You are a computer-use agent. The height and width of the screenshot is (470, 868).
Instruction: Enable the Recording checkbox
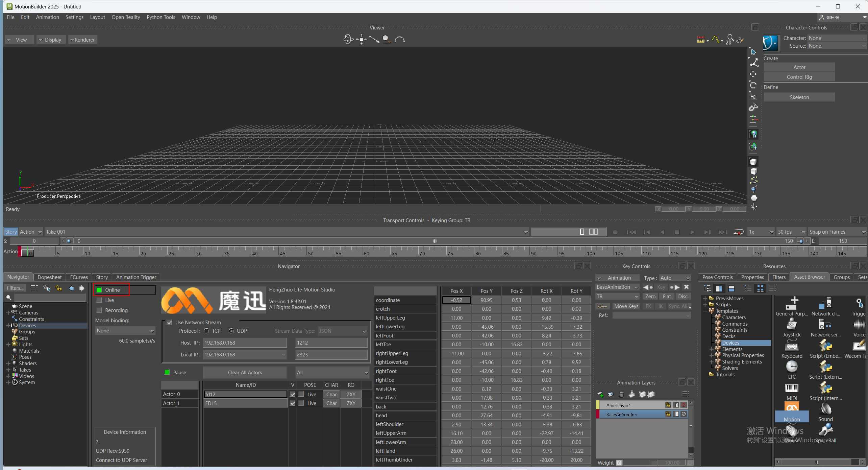tap(99, 310)
